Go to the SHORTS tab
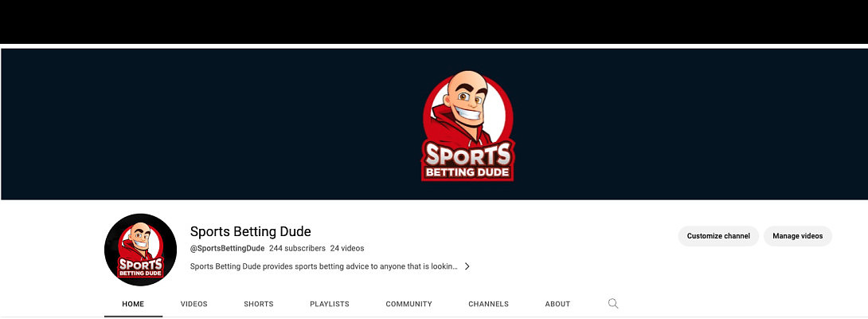 (x=259, y=304)
